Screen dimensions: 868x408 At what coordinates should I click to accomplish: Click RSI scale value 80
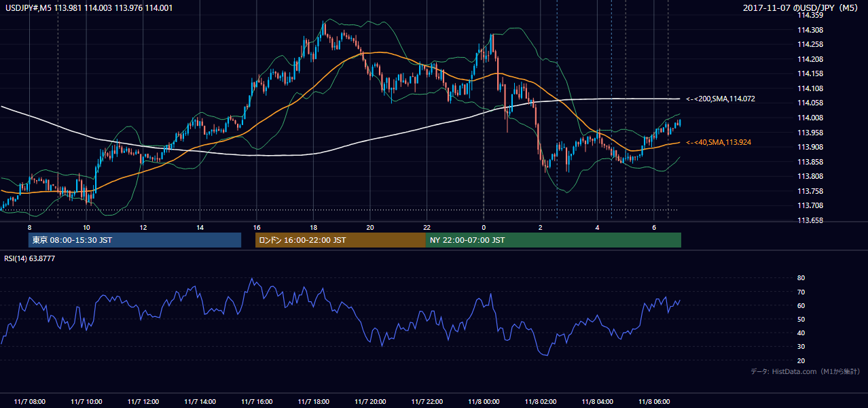[x=801, y=278]
